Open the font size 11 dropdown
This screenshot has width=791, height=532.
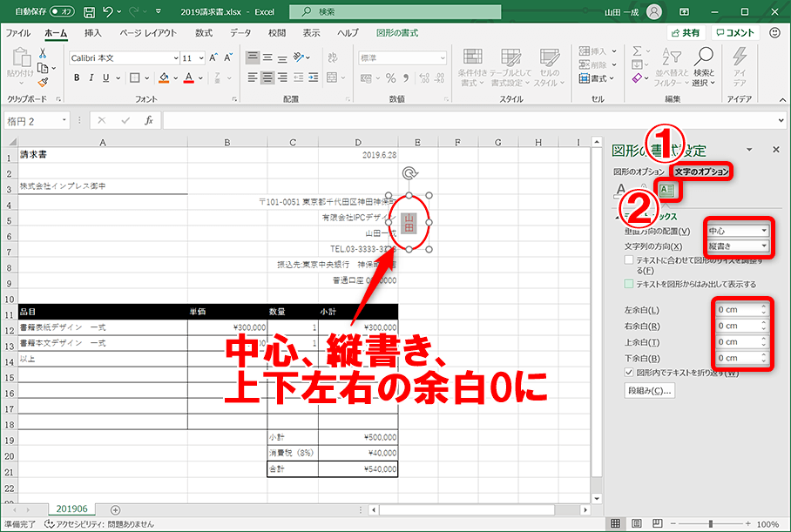(201, 58)
